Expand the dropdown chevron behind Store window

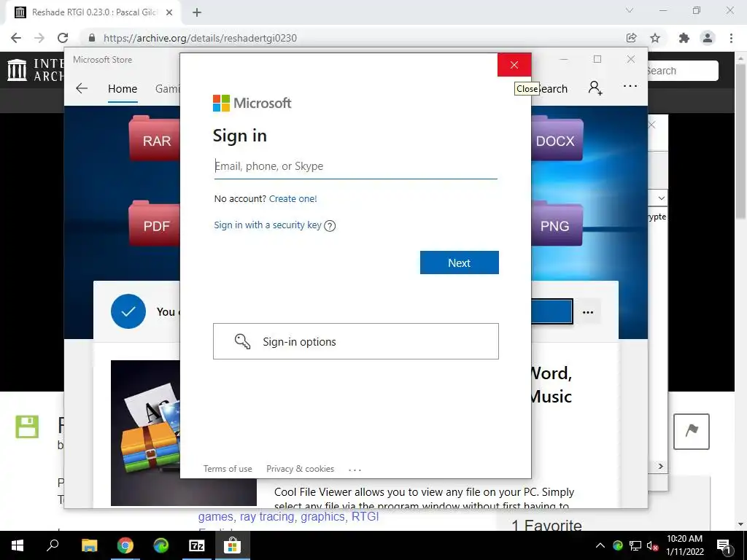coord(661,198)
